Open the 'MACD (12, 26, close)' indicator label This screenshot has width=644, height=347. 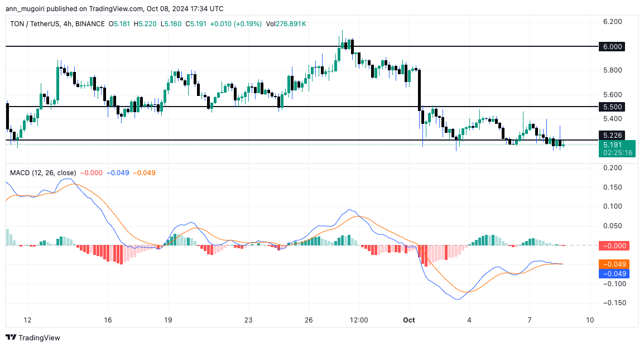(43, 173)
